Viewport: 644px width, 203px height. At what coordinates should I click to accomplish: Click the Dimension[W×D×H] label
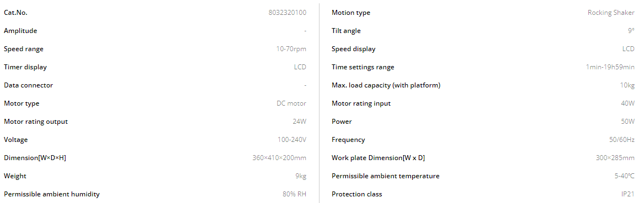(x=35, y=158)
